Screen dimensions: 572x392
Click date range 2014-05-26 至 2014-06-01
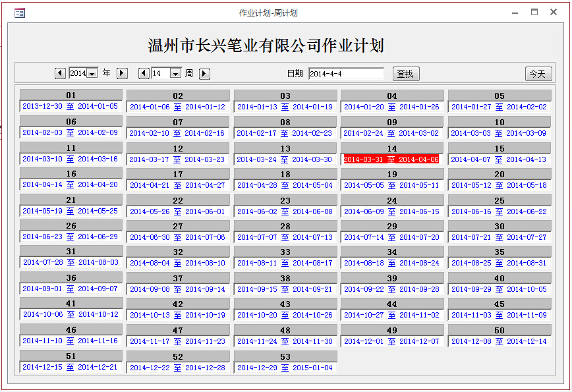coord(178,211)
